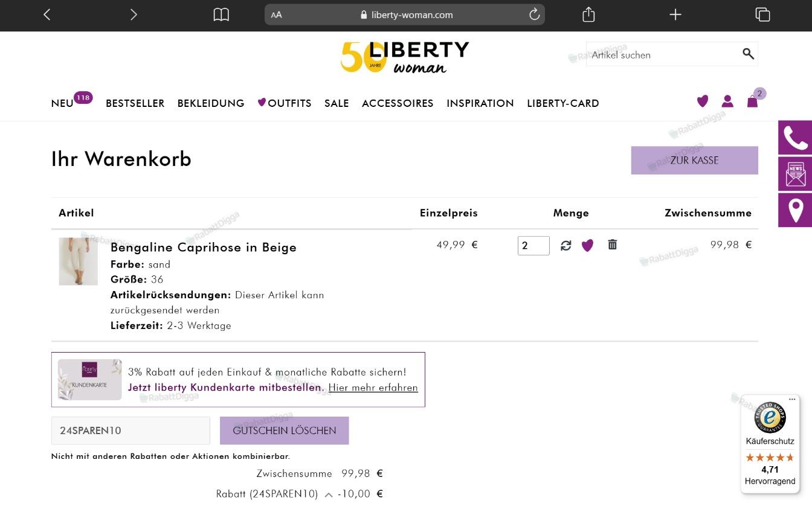Screen dimensions: 812x509
Task: Update quantity with the refresh icon
Action: click(565, 245)
